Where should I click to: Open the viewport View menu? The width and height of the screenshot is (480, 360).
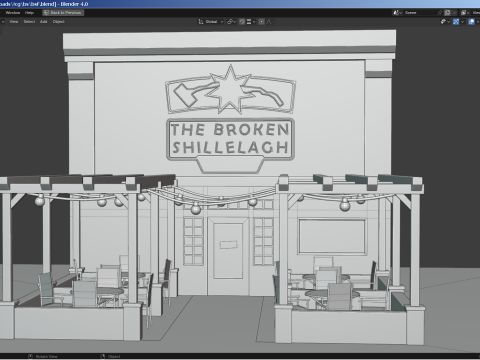14,22
